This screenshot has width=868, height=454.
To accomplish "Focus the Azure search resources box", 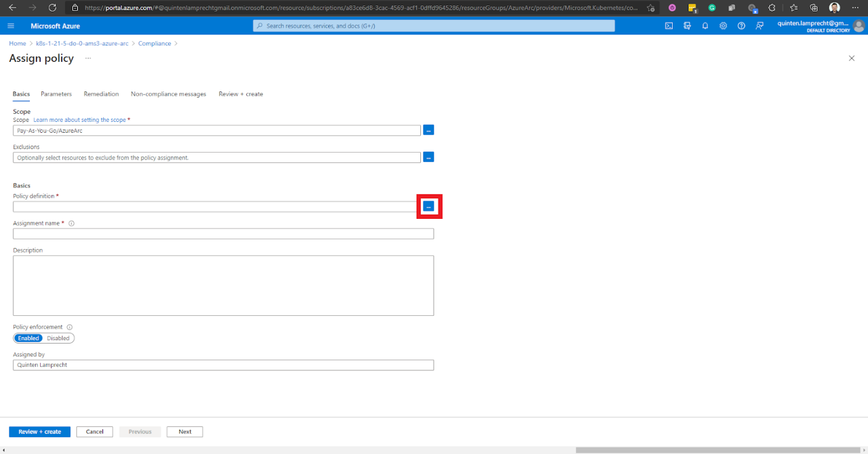I will (434, 26).
